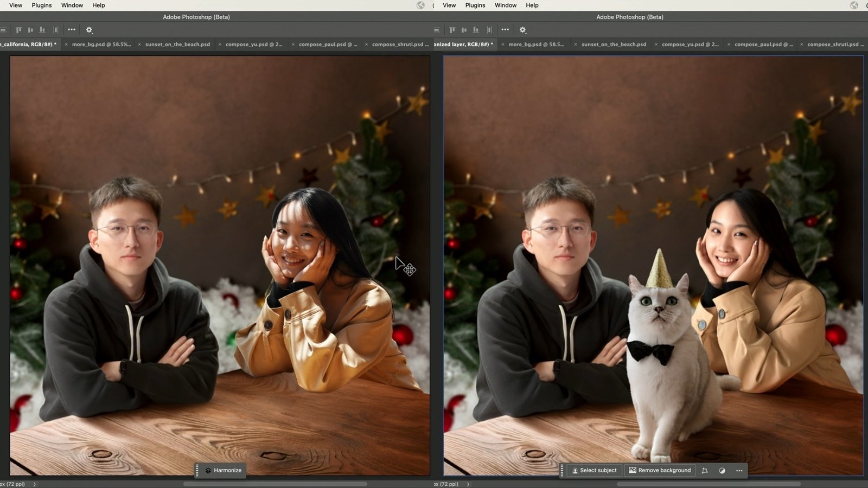Click align bottom edges icon in left window
This screenshot has height=488, width=868.
click(x=42, y=30)
